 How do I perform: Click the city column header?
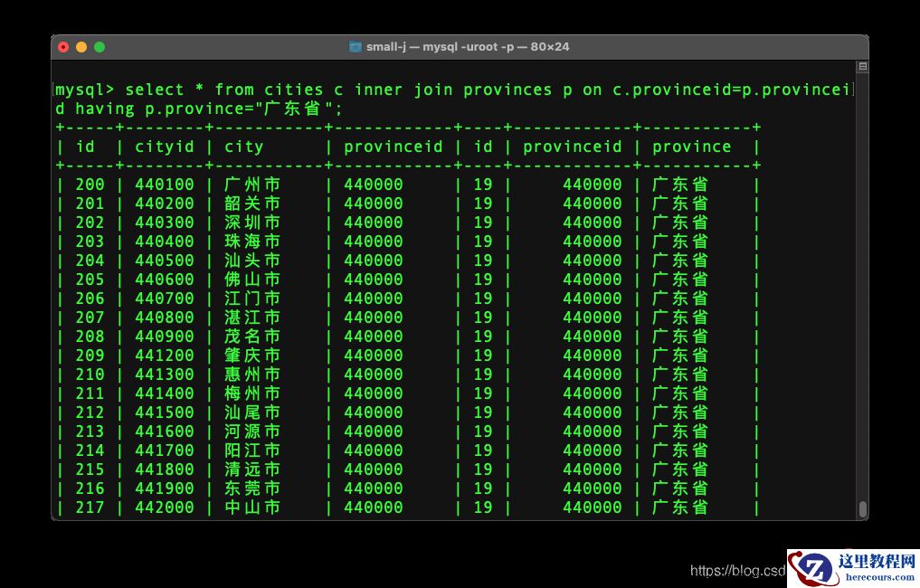pyautogui.click(x=243, y=147)
